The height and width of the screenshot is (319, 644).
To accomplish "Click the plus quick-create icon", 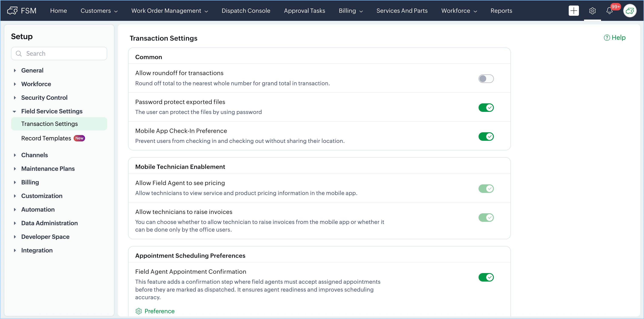I will click(574, 10).
